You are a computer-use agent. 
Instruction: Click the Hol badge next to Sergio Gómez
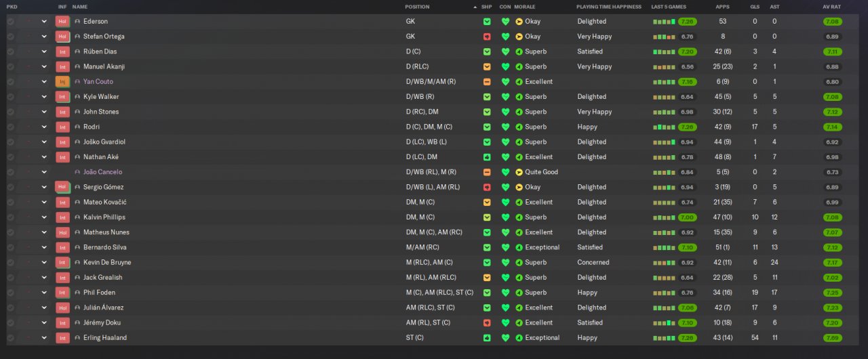(62, 187)
